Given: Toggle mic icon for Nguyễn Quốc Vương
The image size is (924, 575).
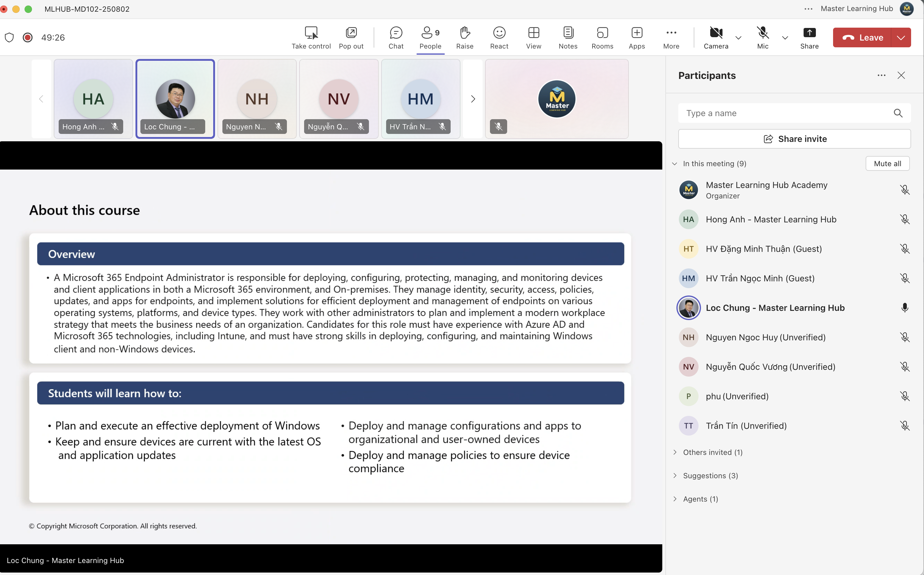Looking at the screenshot, I should (x=905, y=367).
